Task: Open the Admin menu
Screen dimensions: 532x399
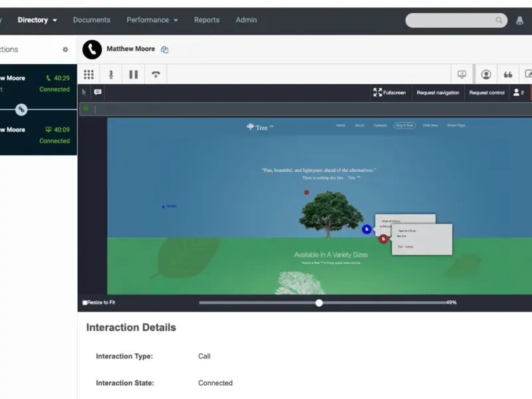Action: pos(246,20)
